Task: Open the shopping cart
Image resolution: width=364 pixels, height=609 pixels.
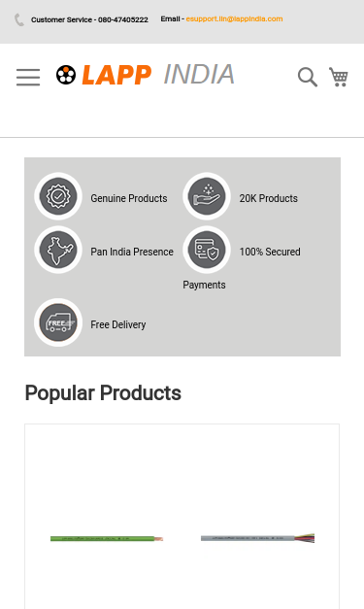Action: [x=339, y=77]
